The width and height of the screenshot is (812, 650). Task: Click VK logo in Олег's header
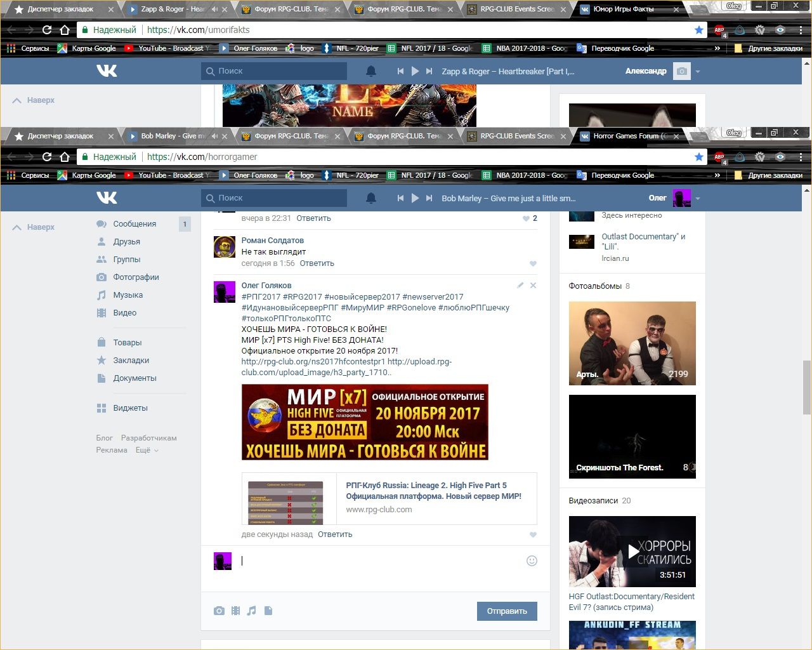pos(107,197)
